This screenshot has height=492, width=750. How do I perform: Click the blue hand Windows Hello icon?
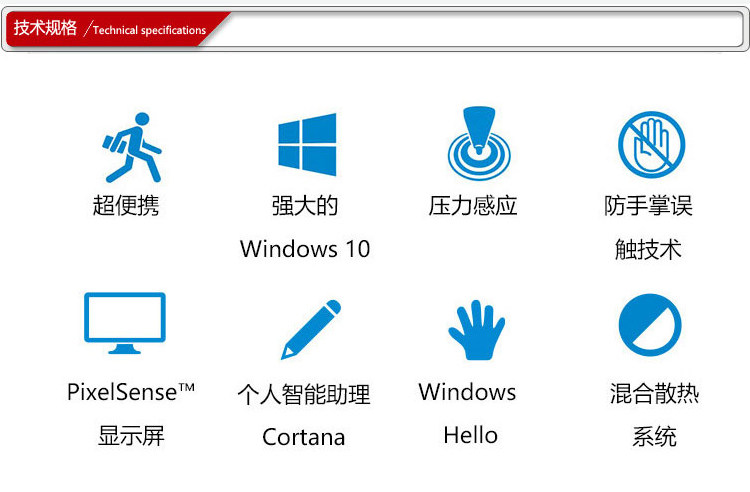(x=476, y=330)
